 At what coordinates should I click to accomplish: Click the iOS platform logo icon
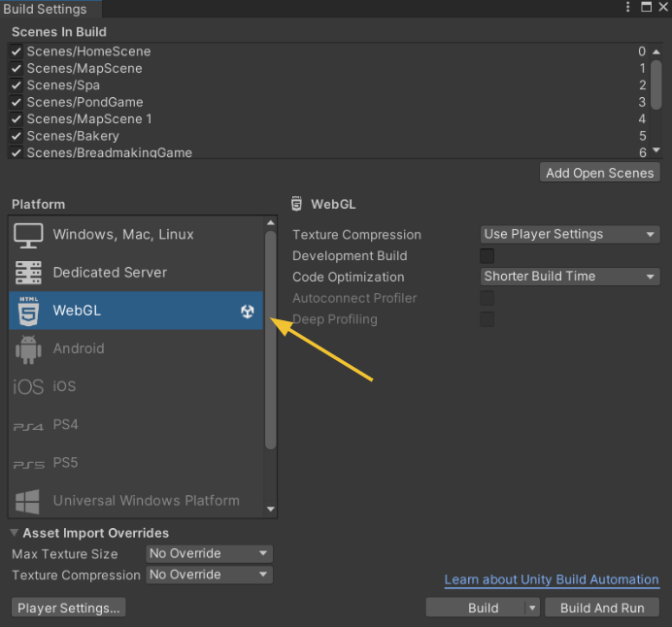(28, 386)
